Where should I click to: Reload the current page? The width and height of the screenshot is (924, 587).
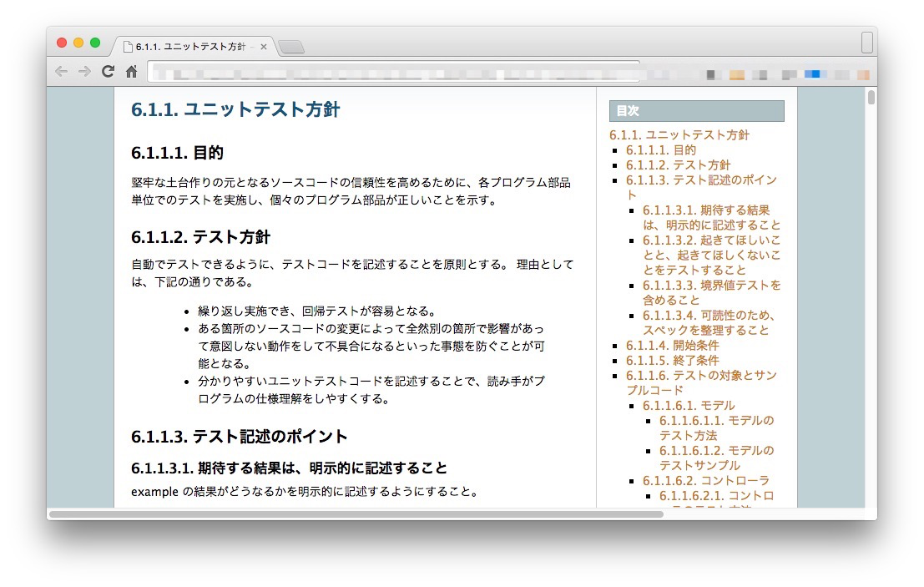pos(108,72)
